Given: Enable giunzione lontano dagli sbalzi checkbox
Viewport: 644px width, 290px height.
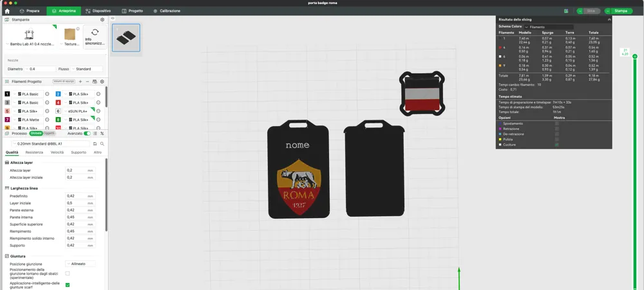Looking at the screenshot, I should [68, 273].
